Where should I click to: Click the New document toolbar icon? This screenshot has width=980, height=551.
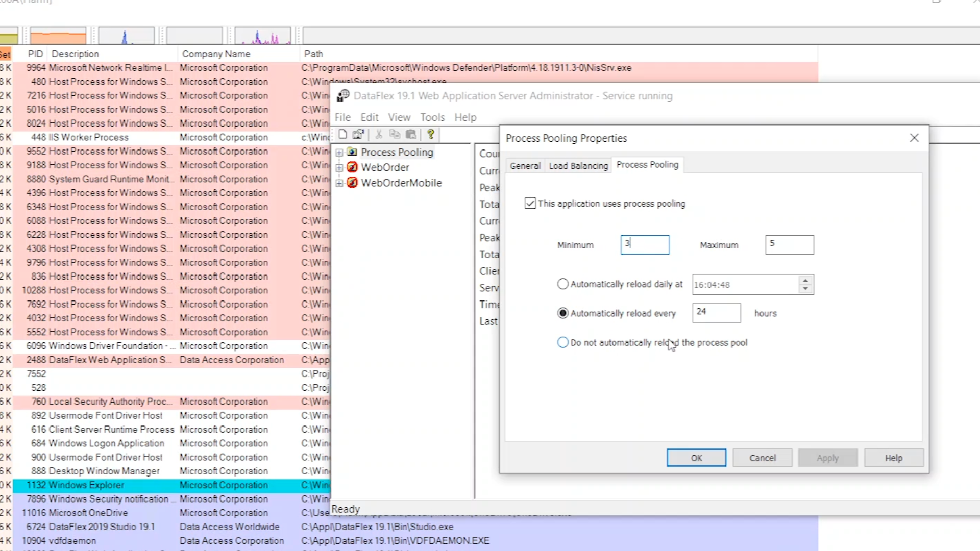[x=343, y=134]
